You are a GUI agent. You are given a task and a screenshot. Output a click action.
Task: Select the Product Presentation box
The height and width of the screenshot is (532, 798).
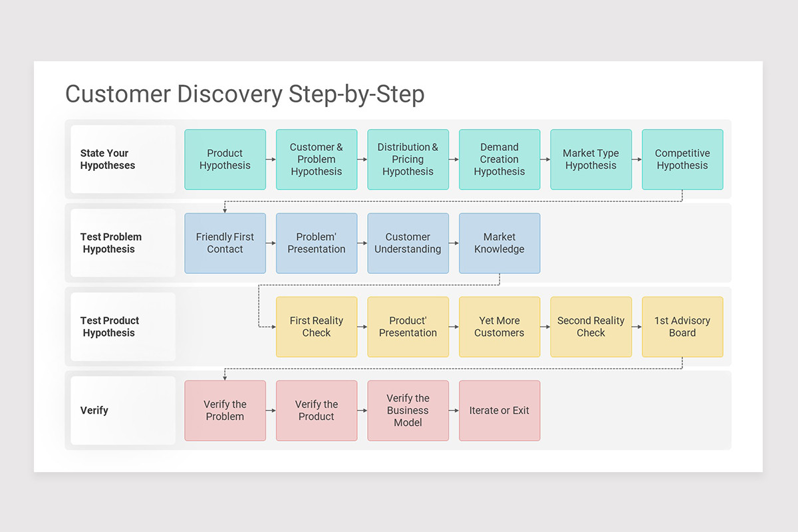[x=408, y=327]
